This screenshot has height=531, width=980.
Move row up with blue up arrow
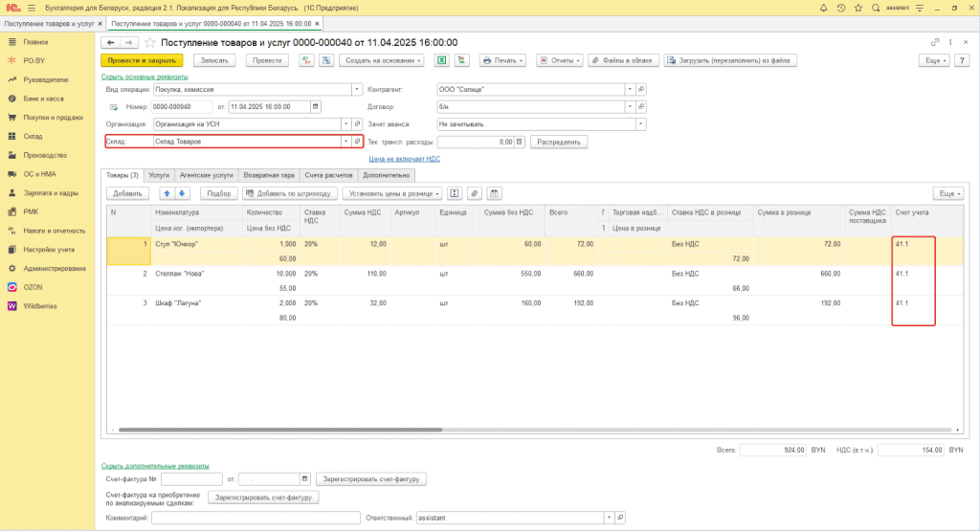(x=166, y=193)
